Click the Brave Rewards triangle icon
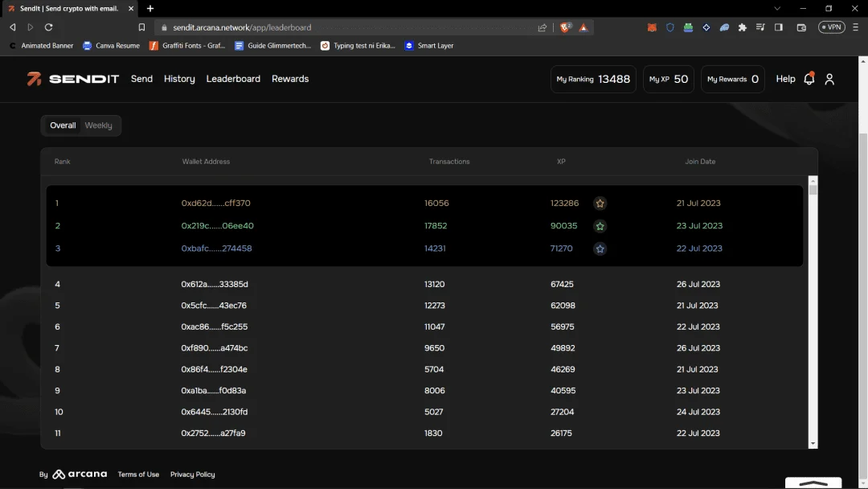This screenshot has height=489, width=868. [x=583, y=27]
